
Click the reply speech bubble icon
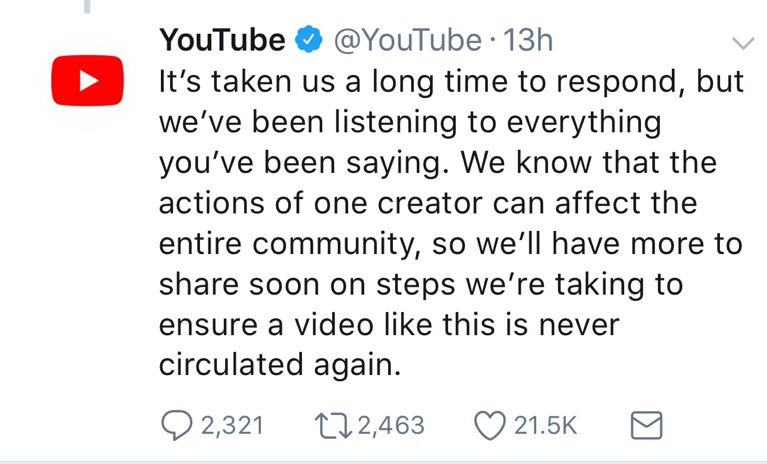click(176, 425)
